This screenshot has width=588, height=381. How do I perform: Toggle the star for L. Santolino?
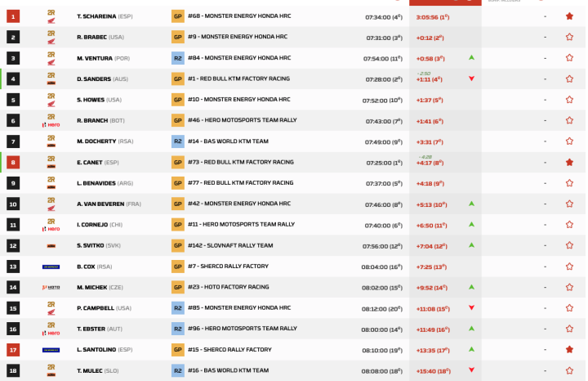(569, 349)
